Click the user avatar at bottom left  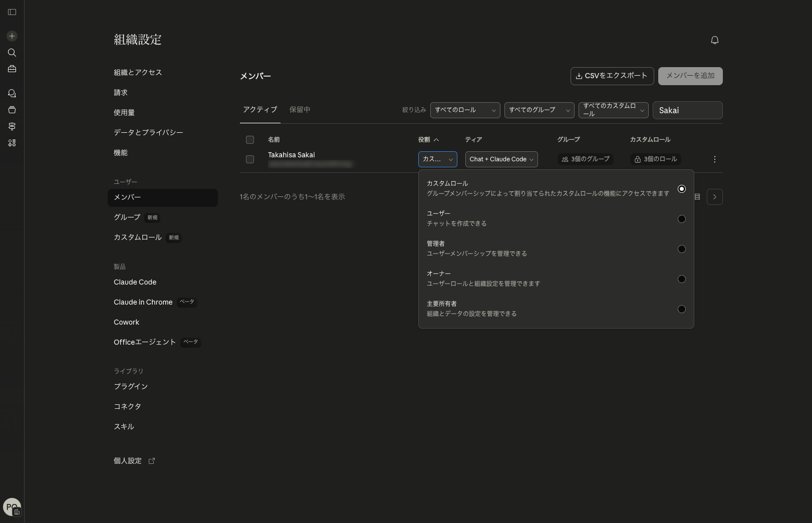pos(12,506)
